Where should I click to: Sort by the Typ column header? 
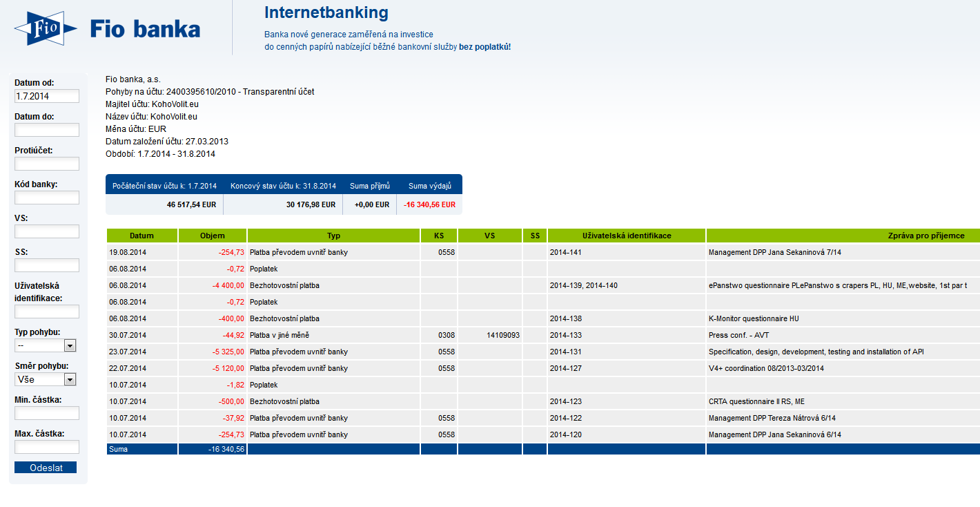tap(334, 236)
